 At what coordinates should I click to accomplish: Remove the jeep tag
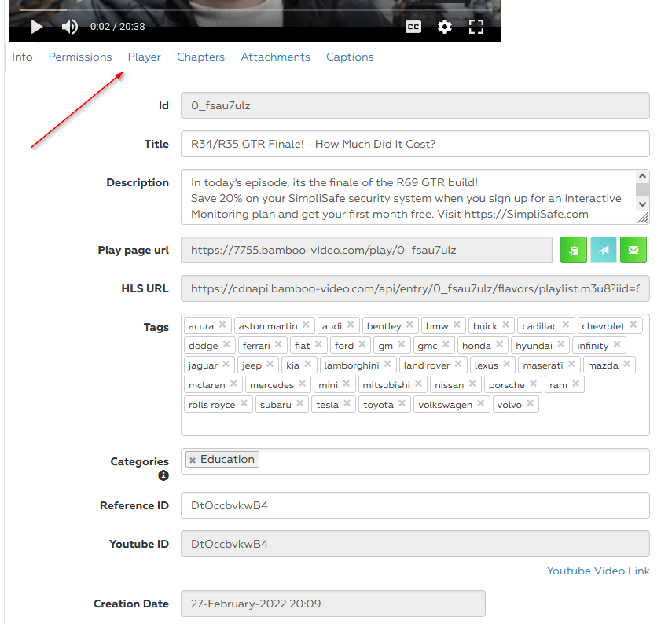[x=270, y=364]
